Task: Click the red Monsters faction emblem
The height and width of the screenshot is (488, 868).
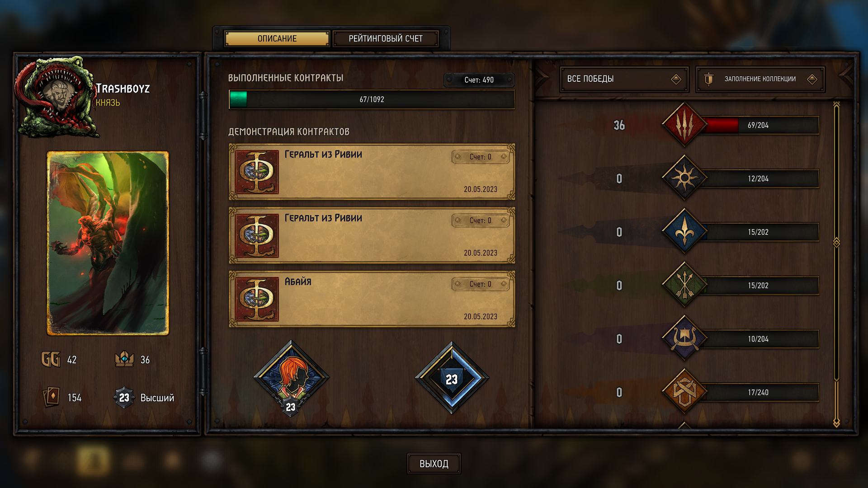Action: tap(684, 125)
